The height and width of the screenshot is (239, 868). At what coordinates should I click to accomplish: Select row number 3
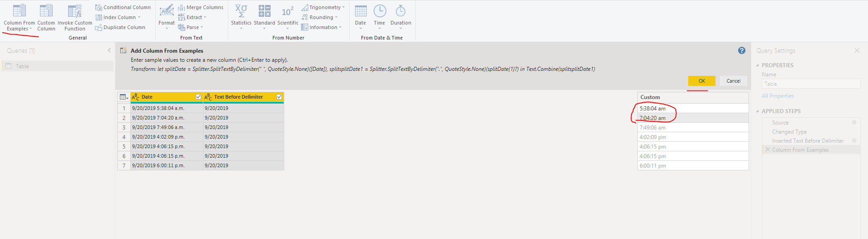coord(124,127)
